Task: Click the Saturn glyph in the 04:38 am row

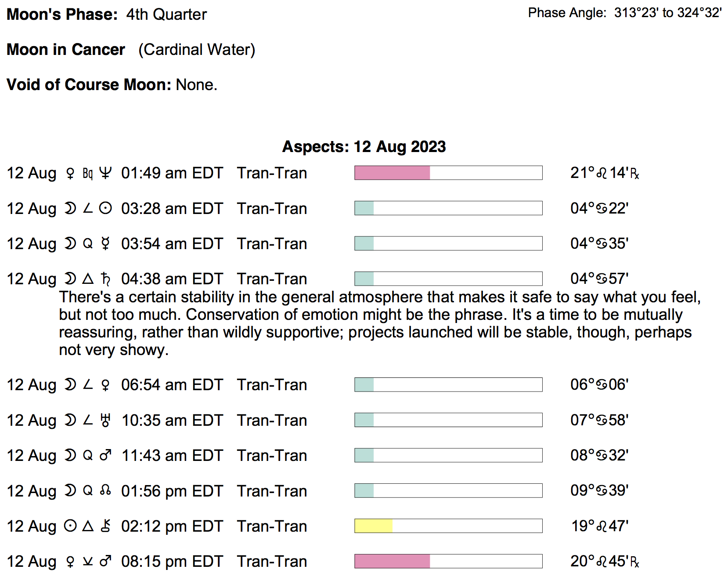Action: point(105,279)
